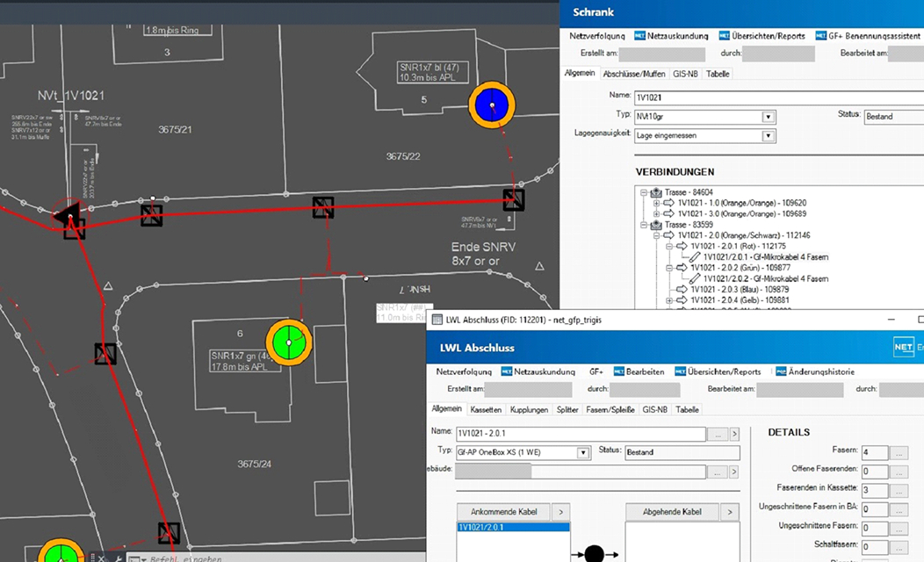Open Übersichten/Reports in LWL Abschluss window
924x562 pixels.
click(x=718, y=371)
